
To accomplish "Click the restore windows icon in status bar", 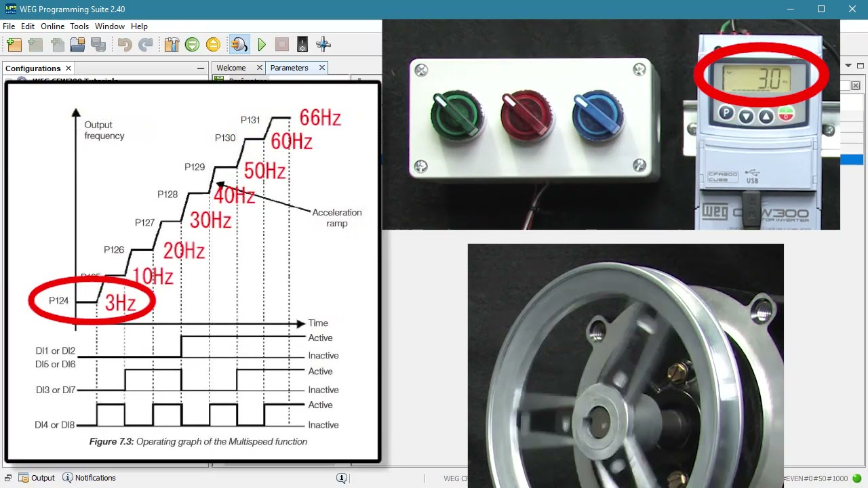I will coord(8,478).
